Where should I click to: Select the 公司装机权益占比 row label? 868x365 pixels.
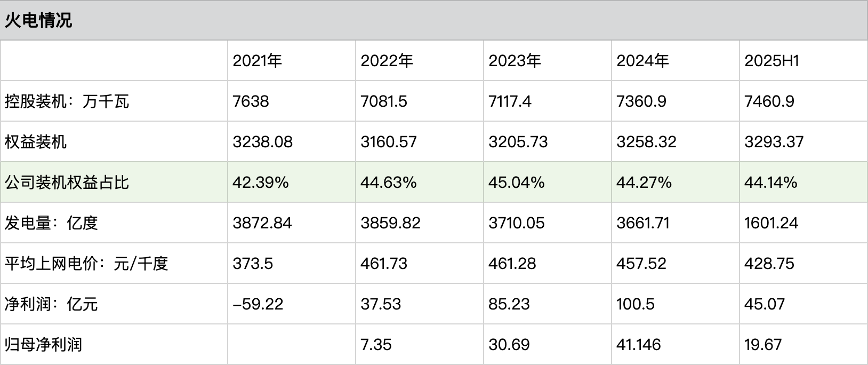point(67,182)
